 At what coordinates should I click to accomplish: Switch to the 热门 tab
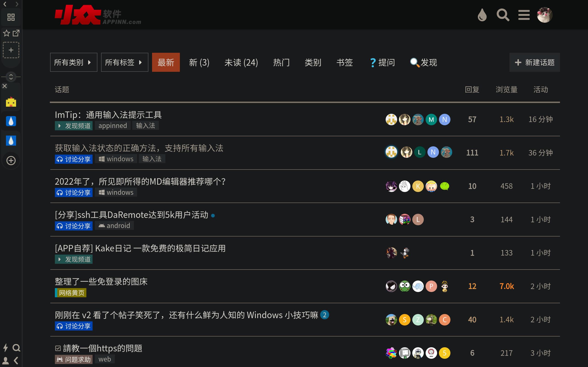click(281, 62)
